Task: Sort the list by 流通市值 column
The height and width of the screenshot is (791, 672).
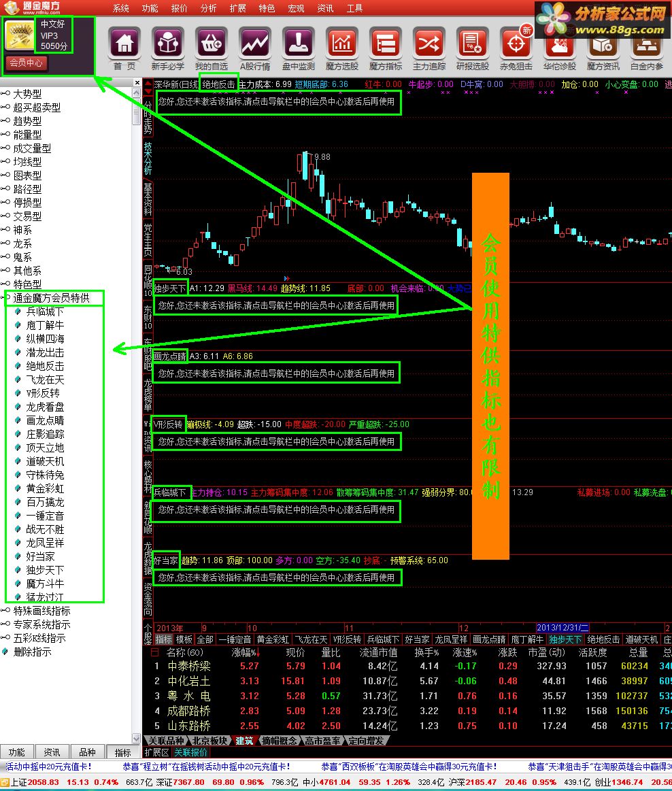Action: tap(378, 652)
